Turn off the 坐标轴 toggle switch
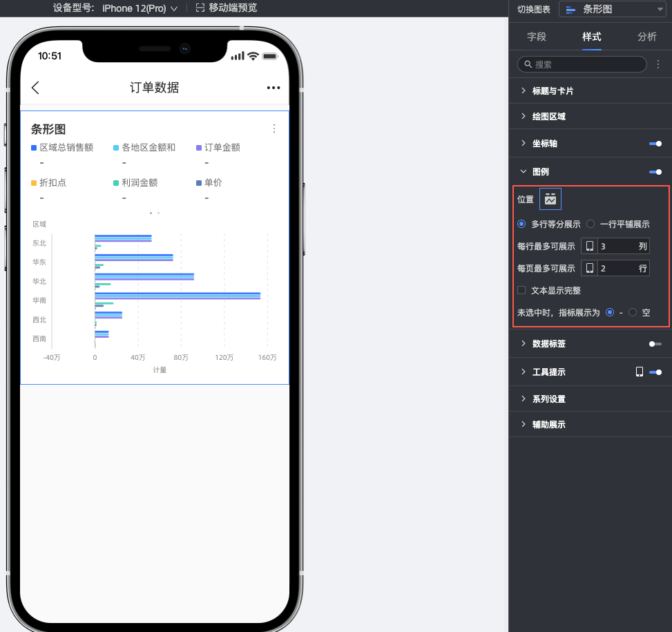The width and height of the screenshot is (672, 632). pos(655,144)
